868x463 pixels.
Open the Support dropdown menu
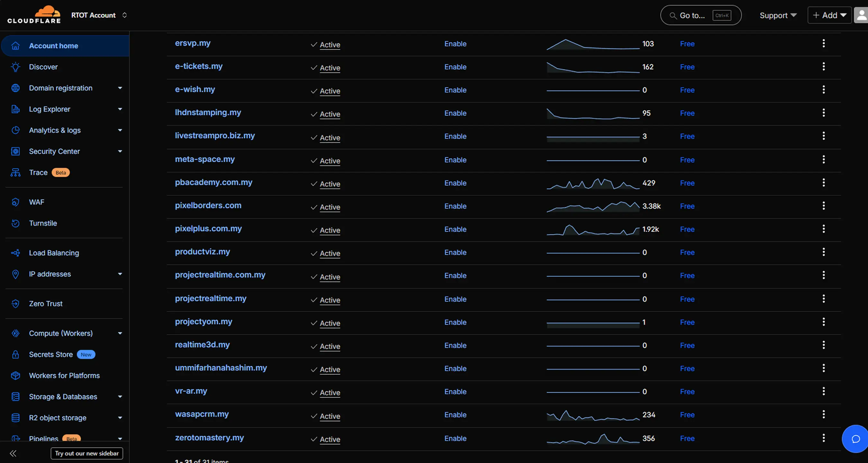click(x=778, y=15)
